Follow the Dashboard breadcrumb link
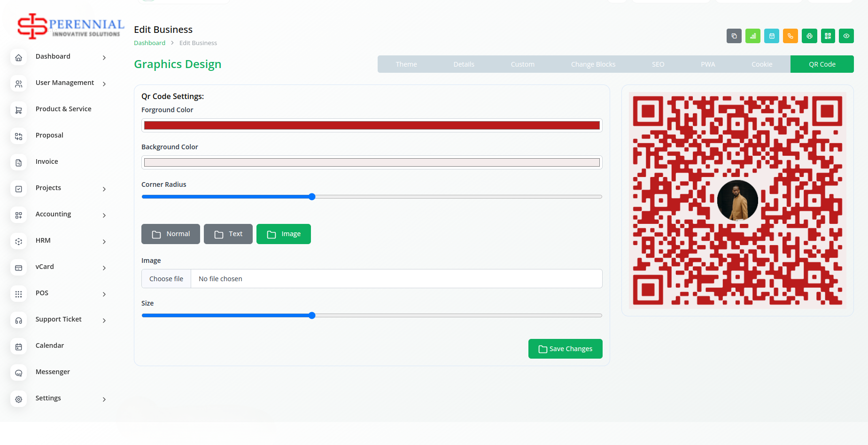868x445 pixels. 149,43
